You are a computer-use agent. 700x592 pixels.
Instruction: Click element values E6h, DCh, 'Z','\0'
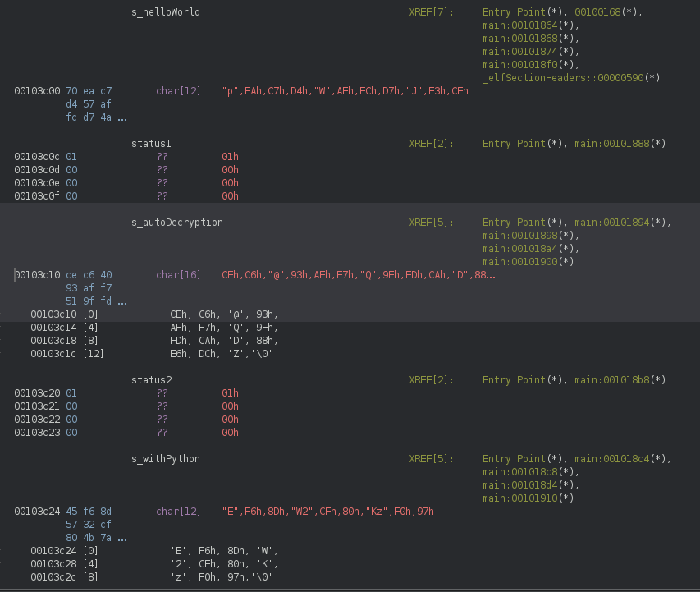[221, 354]
